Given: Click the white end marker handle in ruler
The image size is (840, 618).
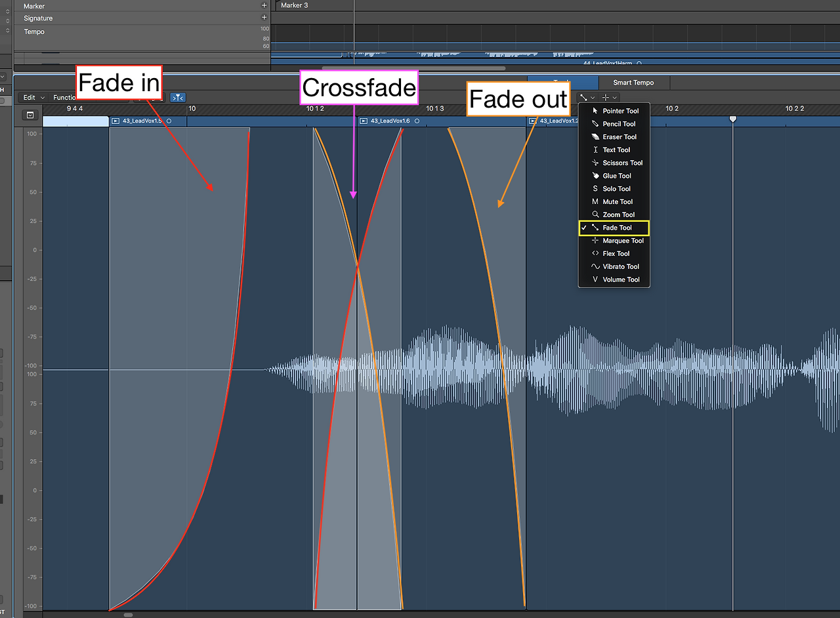Looking at the screenshot, I should pos(733,119).
